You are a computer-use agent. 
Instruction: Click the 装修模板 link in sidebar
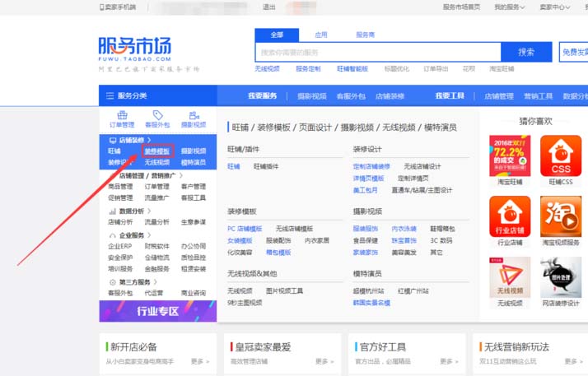point(157,151)
